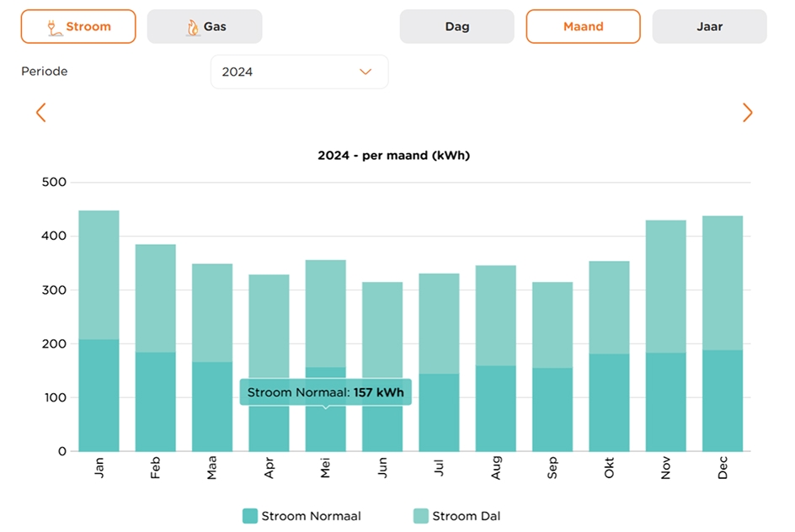Toggle the Stroom Normaal legend series
The height and width of the screenshot is (532, 795).
tap(311, 516)
